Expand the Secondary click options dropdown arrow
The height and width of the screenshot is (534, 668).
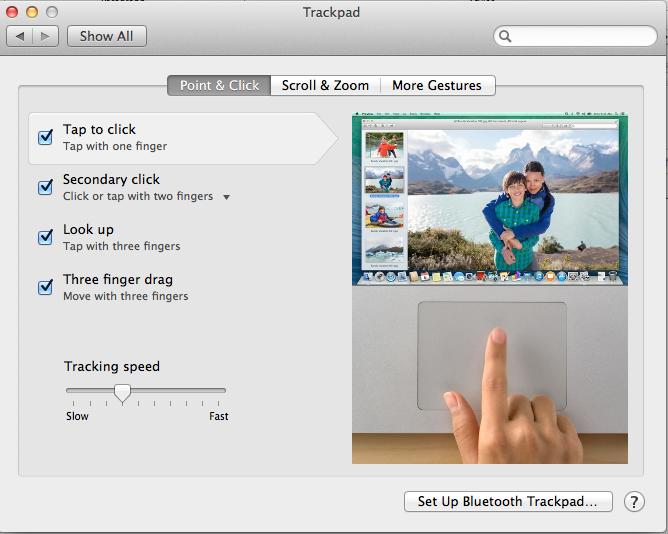[227, 197]
